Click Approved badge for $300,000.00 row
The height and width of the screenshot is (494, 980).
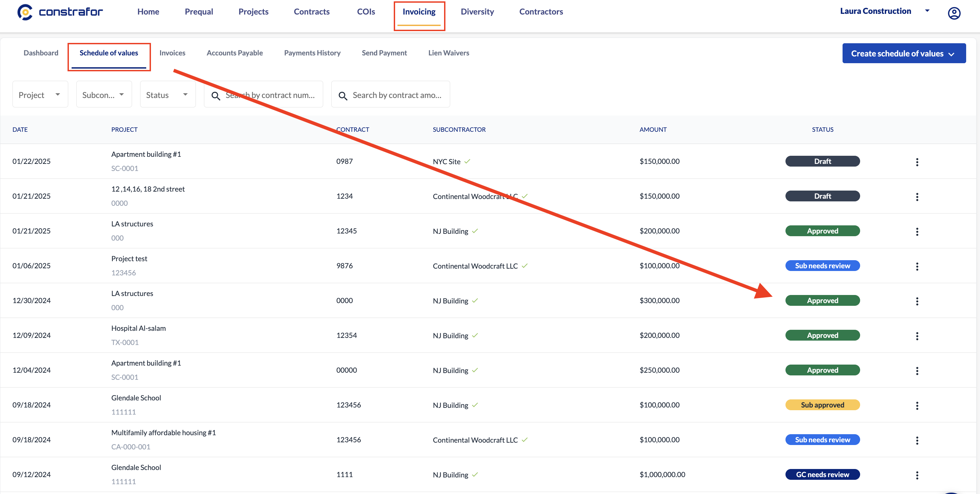823,301
